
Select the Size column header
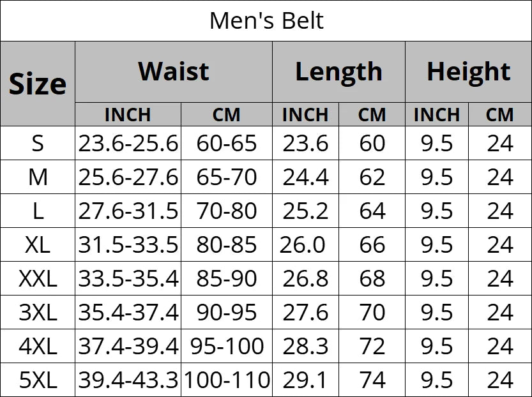(38, 84)
